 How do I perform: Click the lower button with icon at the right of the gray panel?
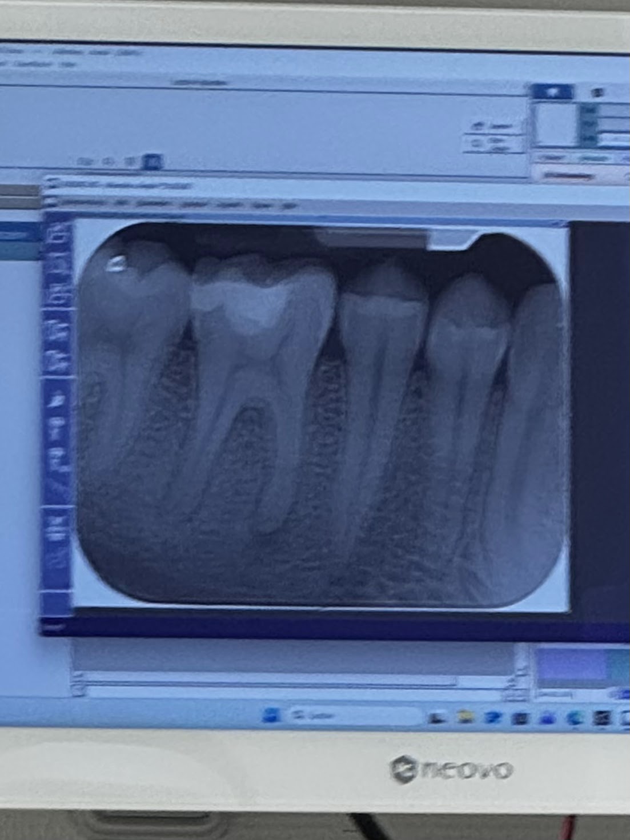click(492, 144)
